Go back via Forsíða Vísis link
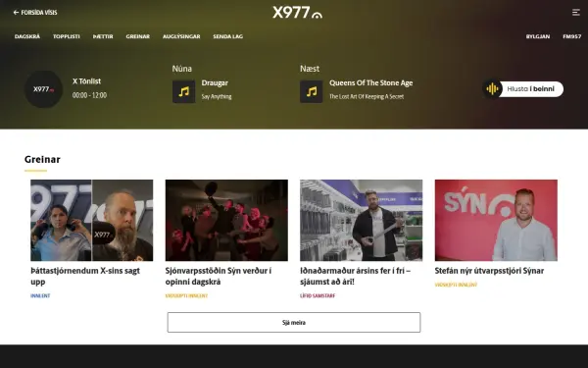The height and width of the screenshot is (368, 588). coord(35,13)
